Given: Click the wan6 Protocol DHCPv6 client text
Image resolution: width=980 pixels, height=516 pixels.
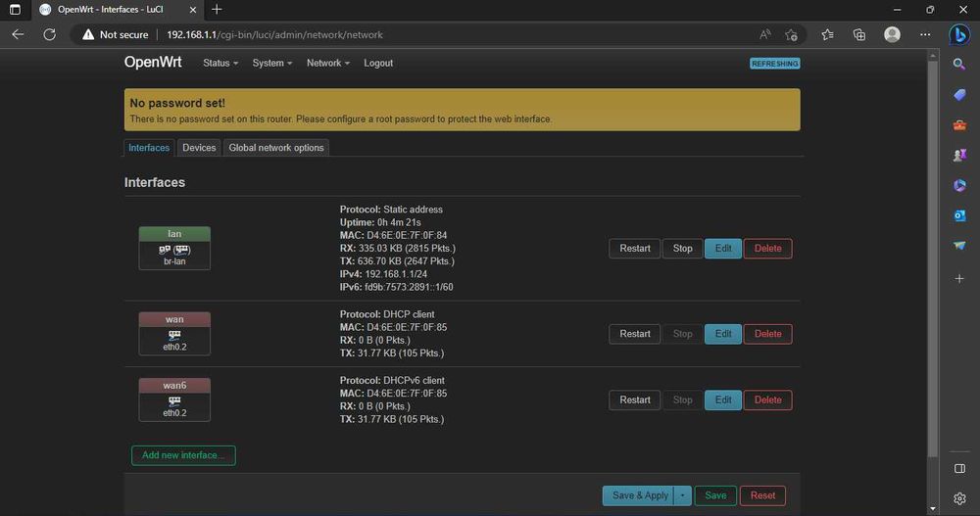Looking at the screenshot, I should pyautogui.click(x=392, y=380).
